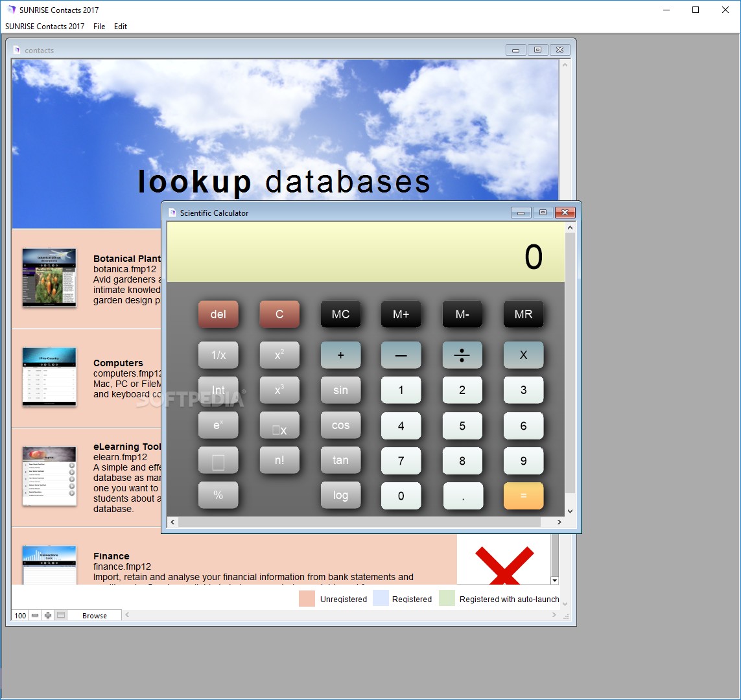Open the Computers database thumbnail
The height and width of the screenshot is (700, 741).
(49, 377)
